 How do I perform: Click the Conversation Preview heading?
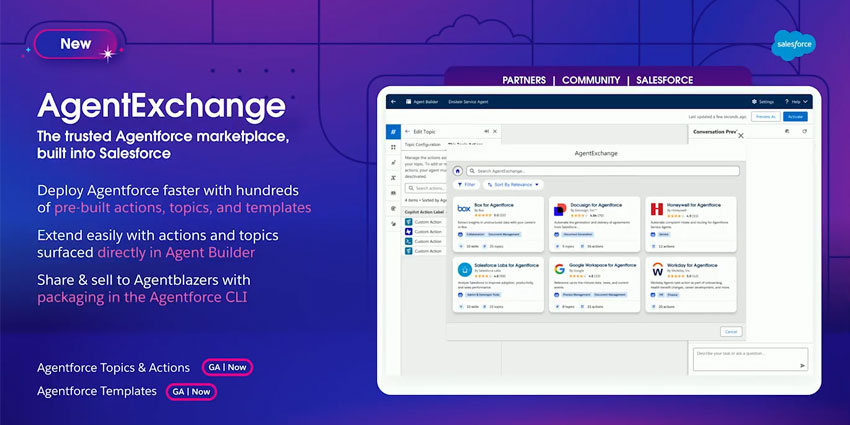[714, 132]
